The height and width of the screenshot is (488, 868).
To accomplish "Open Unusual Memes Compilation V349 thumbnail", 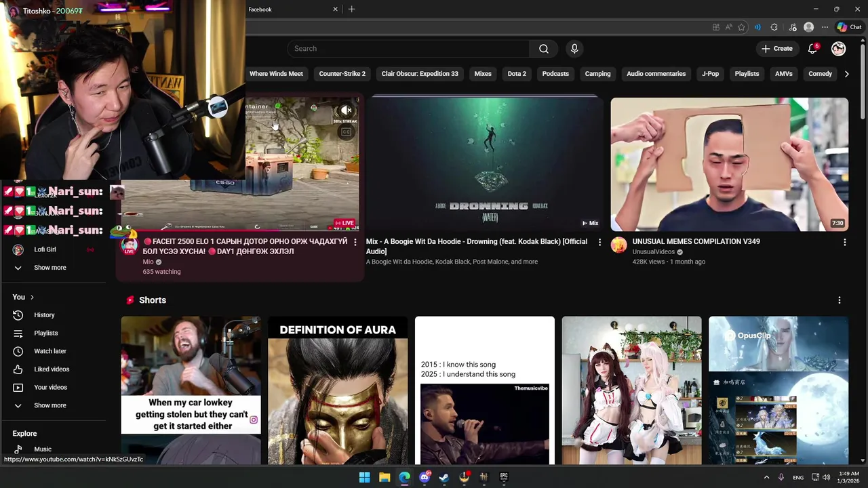I will point(729,165).
